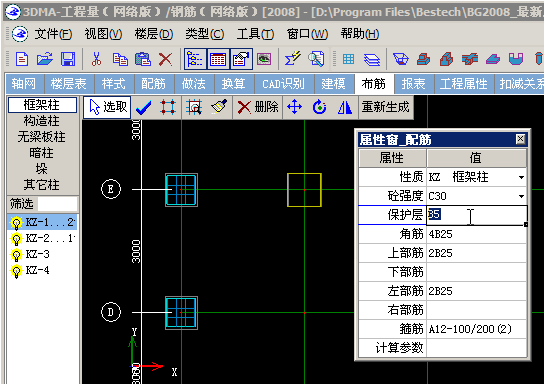The width and height of the screenshot is (544, 384).
Task: Switch to 建模 tab
Action: (x=333, y=84)
